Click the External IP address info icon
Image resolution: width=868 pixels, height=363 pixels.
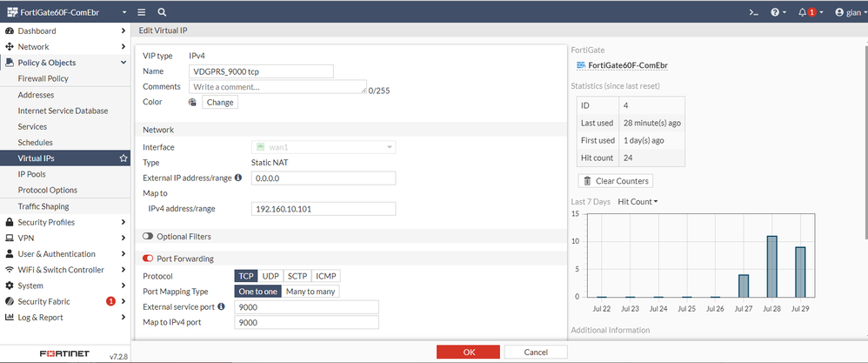point(238,178)
